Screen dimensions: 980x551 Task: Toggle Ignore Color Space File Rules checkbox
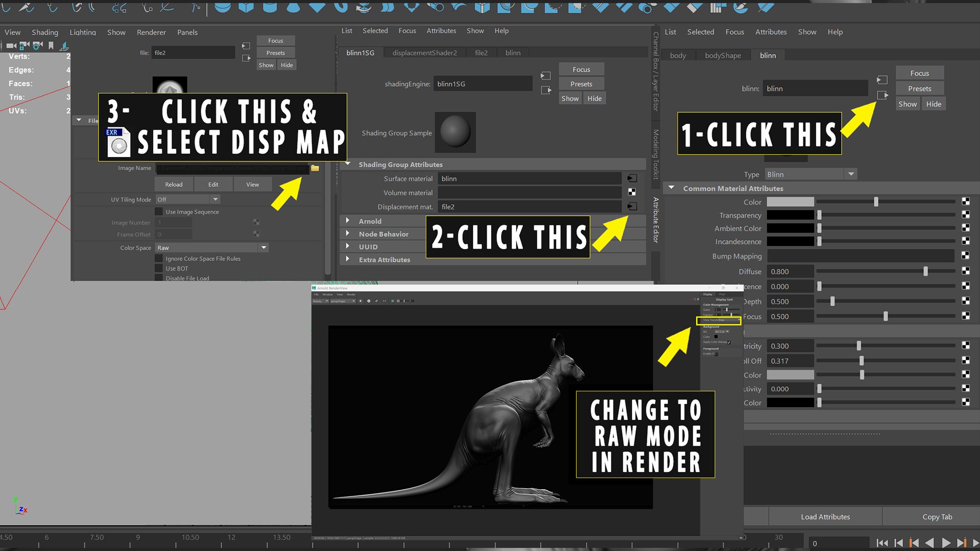pos(159,259)
